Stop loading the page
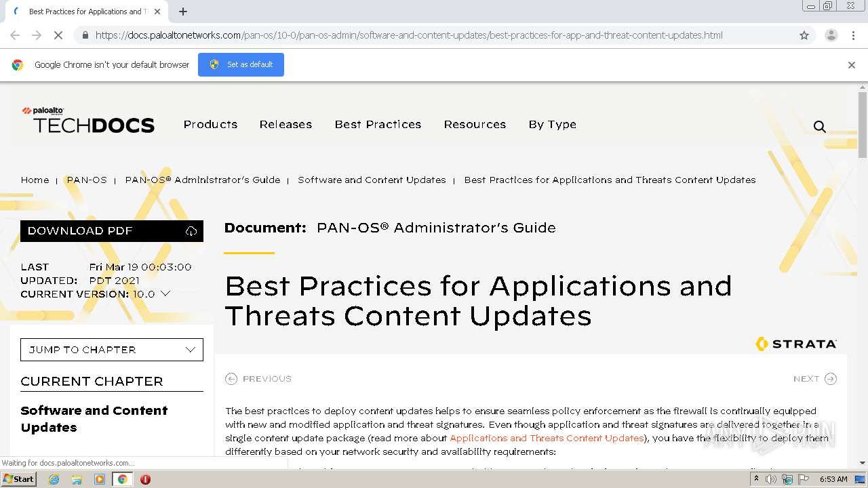Viewport: 868px width, 488px height. point(58,35)
